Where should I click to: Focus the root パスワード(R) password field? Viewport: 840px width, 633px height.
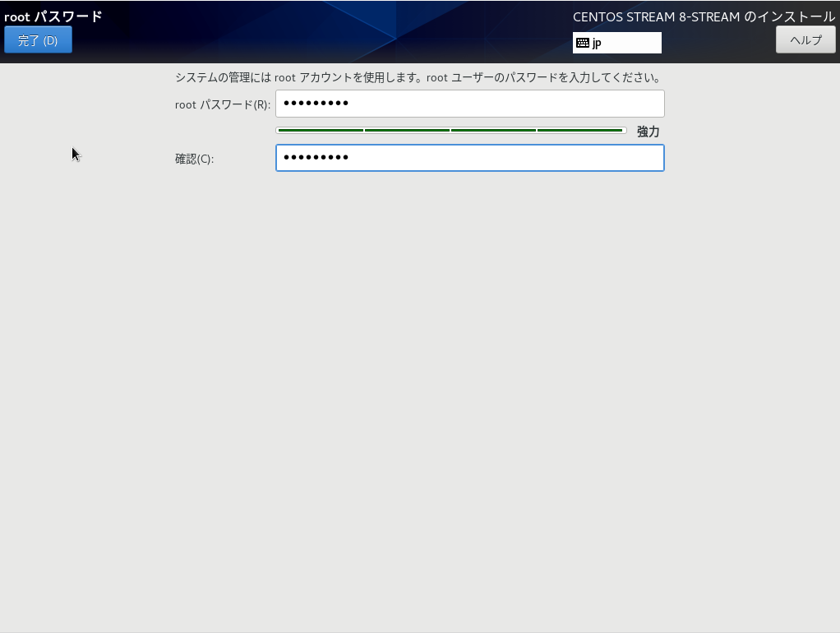click(470, 104)
